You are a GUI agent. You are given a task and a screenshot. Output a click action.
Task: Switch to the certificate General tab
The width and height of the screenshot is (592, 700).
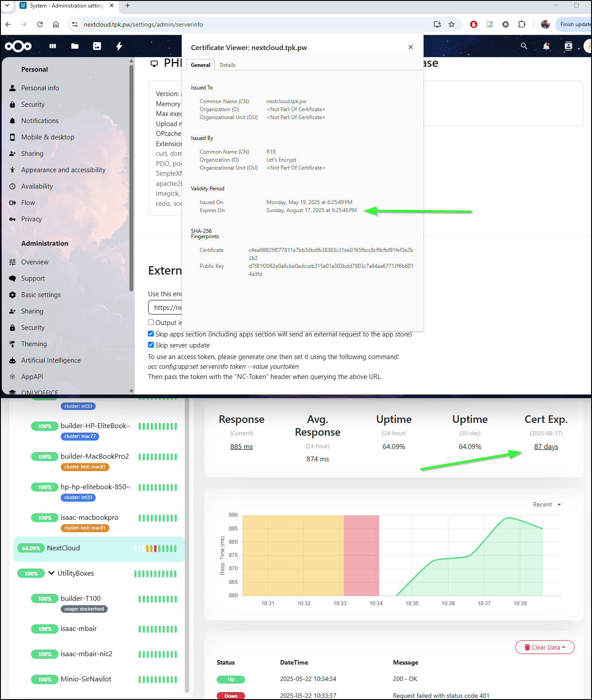pyautogui.click(x=200, y=65)
